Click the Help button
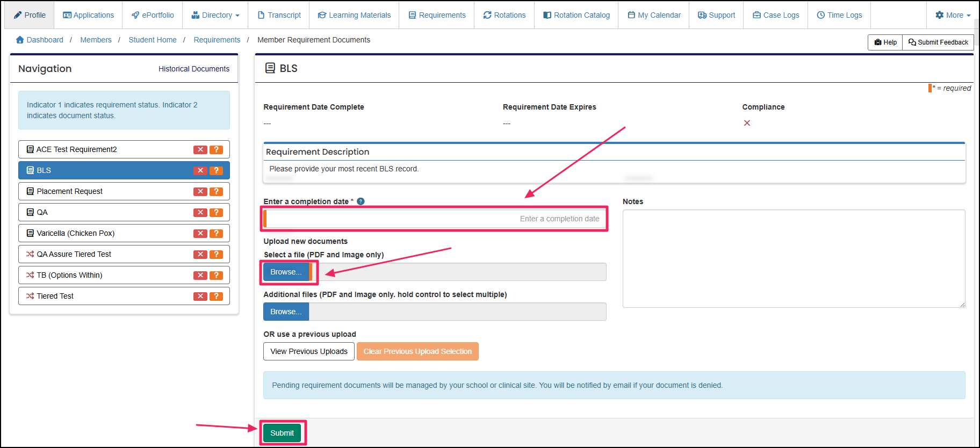 pyautogui.click(x=885, y=42)
